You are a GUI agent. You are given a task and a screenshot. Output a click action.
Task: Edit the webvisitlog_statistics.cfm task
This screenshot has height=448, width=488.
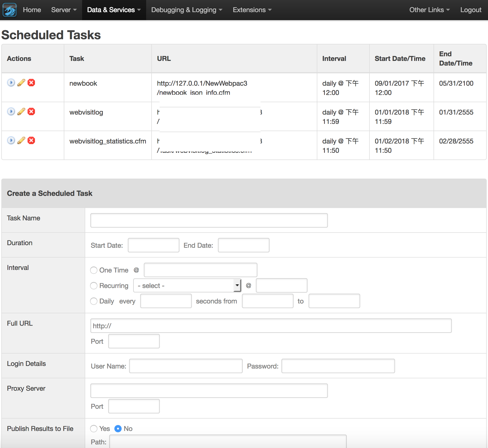[x=21, y=140]
